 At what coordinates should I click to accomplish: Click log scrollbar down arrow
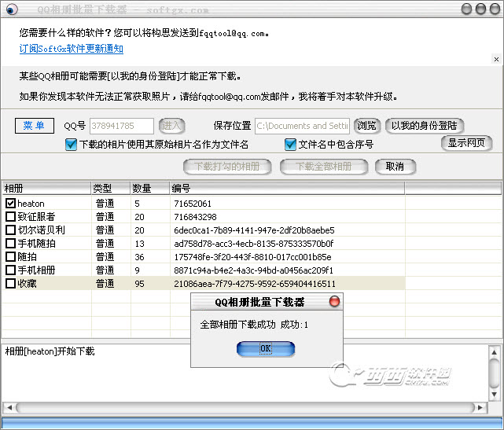(494, 395)
